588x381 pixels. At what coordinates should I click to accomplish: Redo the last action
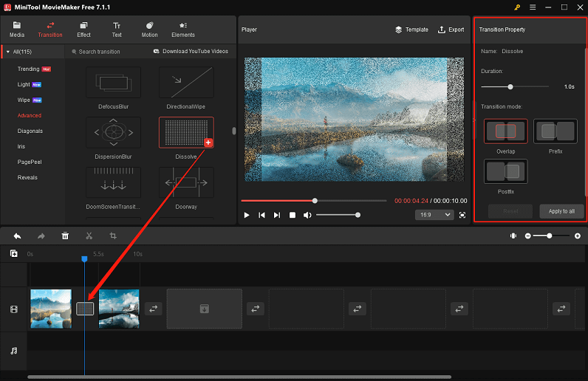41,236
